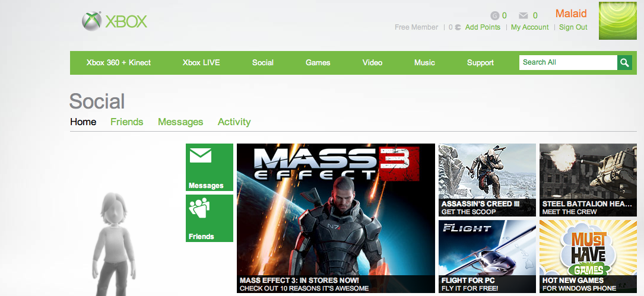The height and width of the screenshot is (296, 644).
Task: Click the green gamer picture avatar
Action: point(618,21)
